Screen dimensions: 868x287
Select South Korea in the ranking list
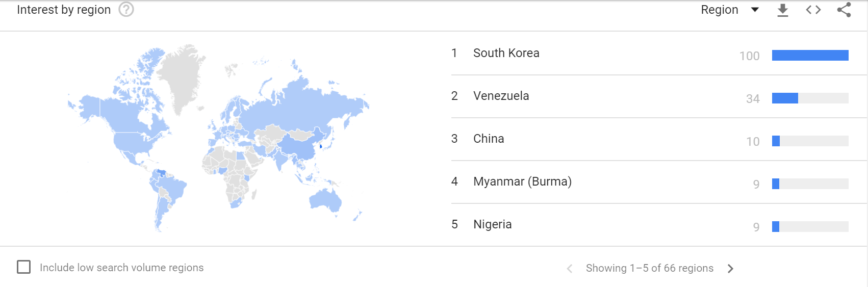[506, 53]
